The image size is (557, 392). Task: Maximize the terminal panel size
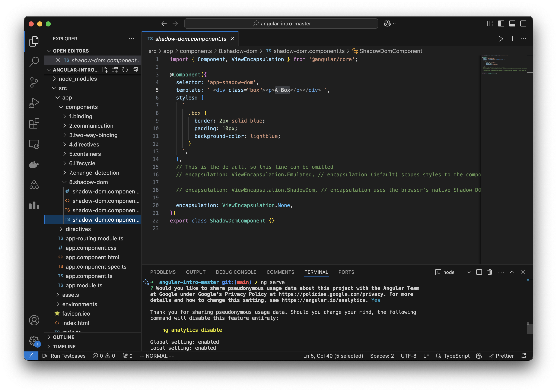click(512, 272)
